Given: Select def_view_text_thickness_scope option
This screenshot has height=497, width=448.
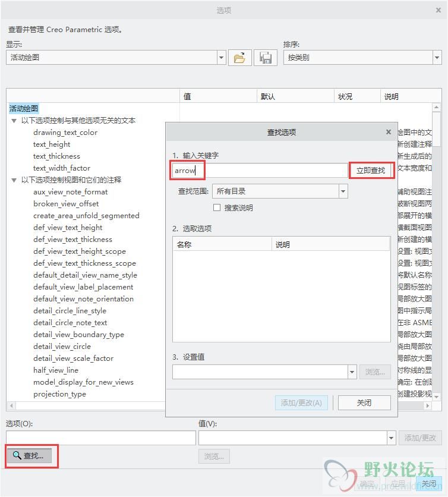Looking at the screenshot, I should (84, 263).
